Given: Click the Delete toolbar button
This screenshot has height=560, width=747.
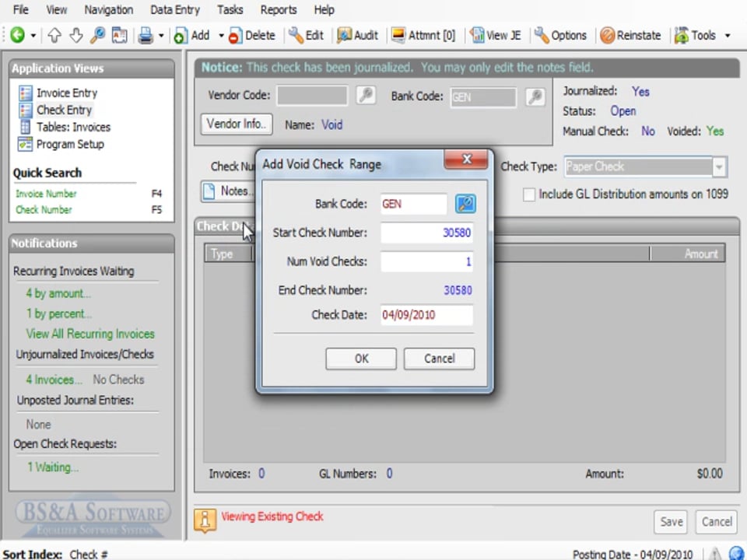Looking at the screenshot, I should 251,35.
